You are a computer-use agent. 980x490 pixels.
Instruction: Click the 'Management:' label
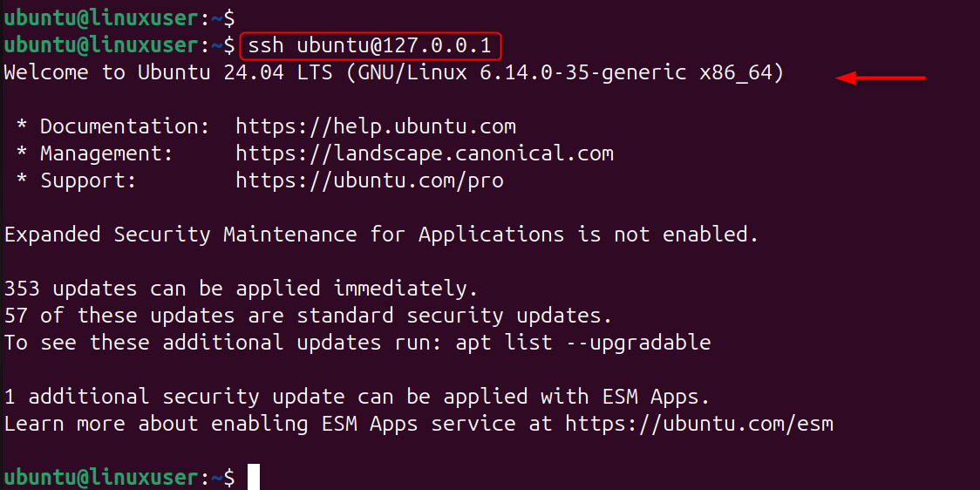click(x=106, y=153)
